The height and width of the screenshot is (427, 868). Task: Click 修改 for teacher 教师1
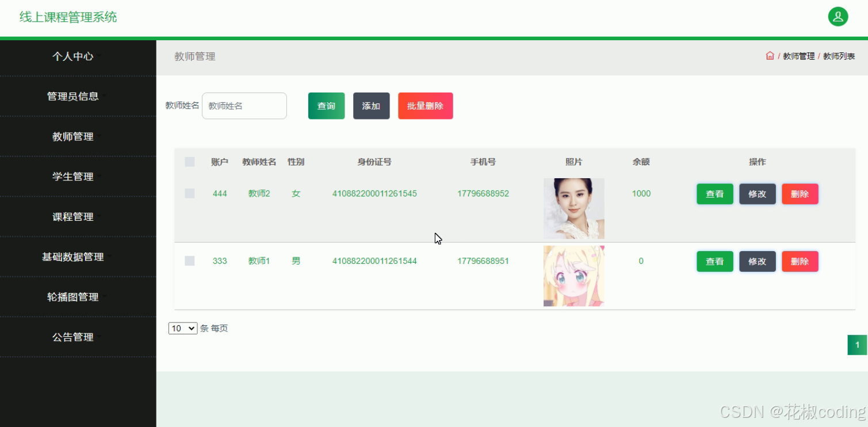click(757, 261)
